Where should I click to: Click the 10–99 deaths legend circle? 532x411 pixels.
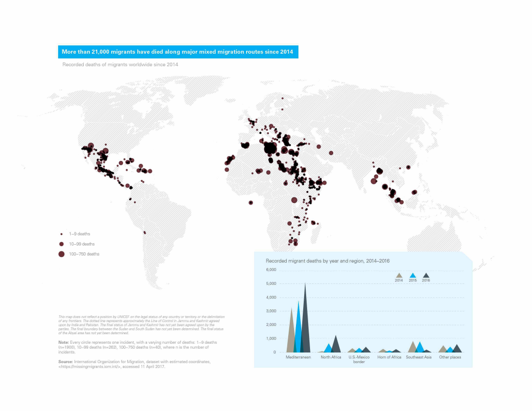[x=61, y=244]
